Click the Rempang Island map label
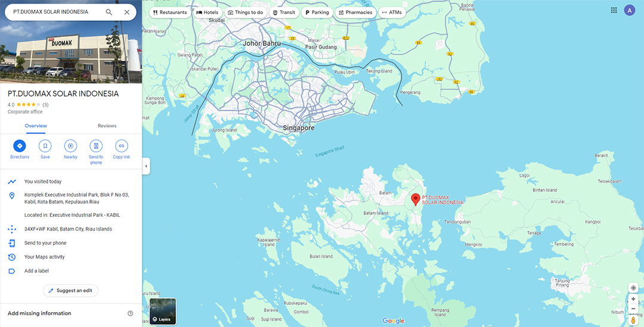Screen dimensions: 644x327 [440, 312]
